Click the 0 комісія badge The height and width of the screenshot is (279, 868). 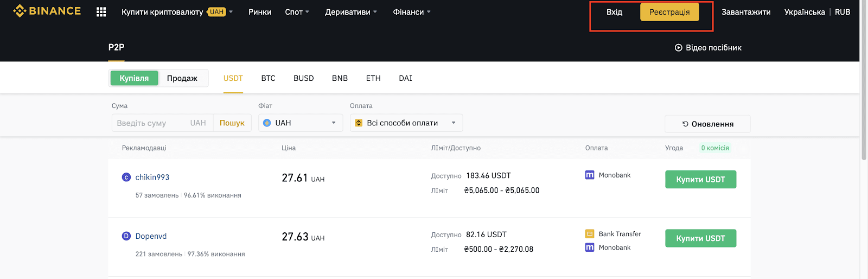[x=715, y=148]
